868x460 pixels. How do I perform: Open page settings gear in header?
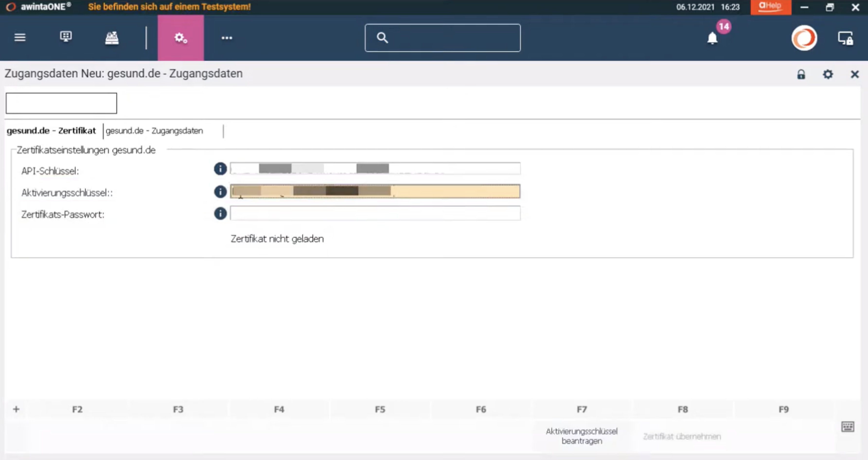pyautogui.click(x=828, y=74)
